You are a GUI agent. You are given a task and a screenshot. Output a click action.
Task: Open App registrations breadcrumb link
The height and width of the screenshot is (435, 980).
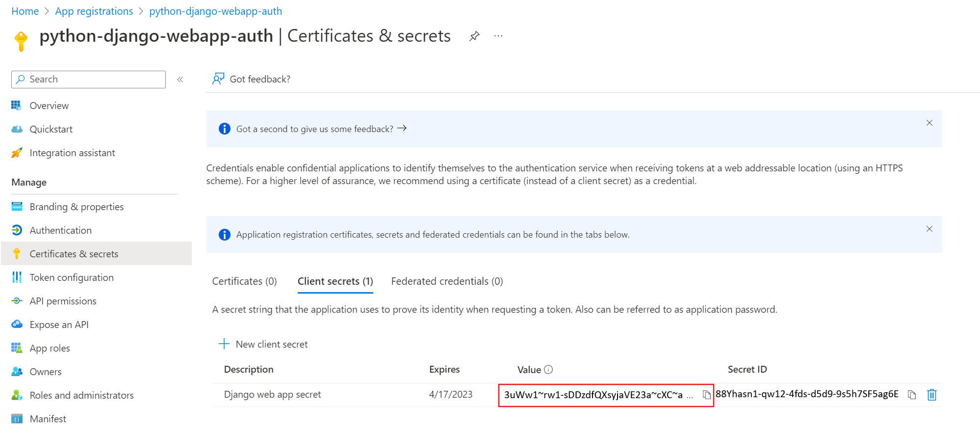tap(94, 11)
